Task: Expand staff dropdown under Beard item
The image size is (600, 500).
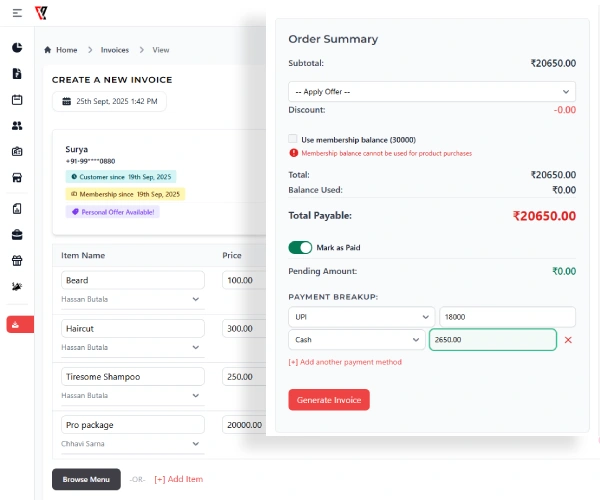Action: pos(195,299)
